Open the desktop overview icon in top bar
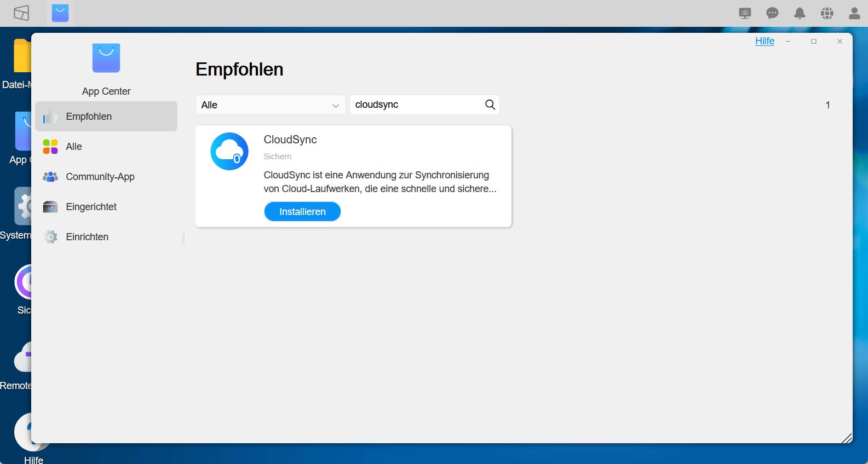Screen dimensions: 868x464 pyautogui.click(x=21, y=13)
